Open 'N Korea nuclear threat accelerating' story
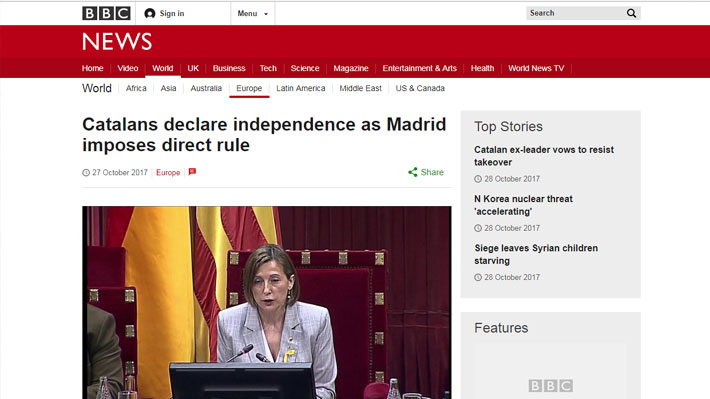This screenshot has width=710, height=399. 523,205
